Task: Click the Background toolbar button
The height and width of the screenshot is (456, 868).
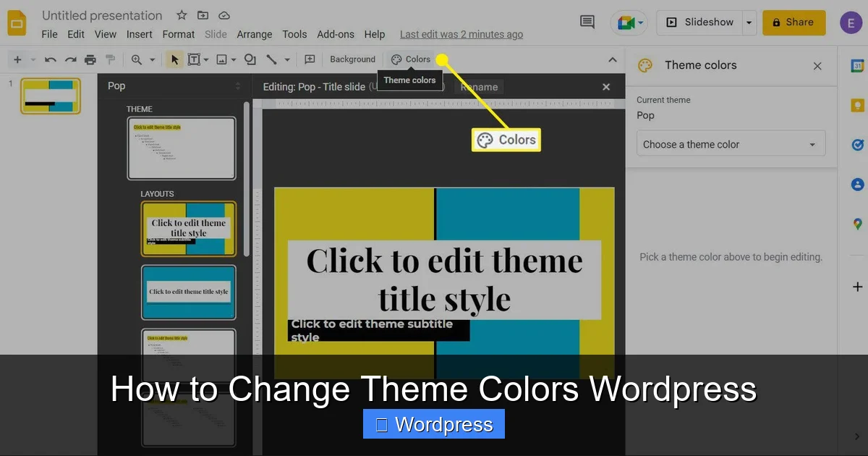Action: point(352,59)
